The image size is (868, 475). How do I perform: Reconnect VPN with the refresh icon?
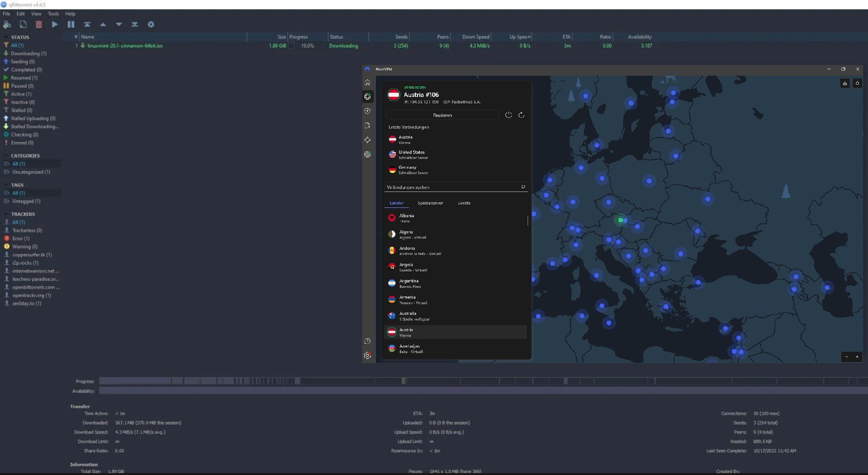521,115
